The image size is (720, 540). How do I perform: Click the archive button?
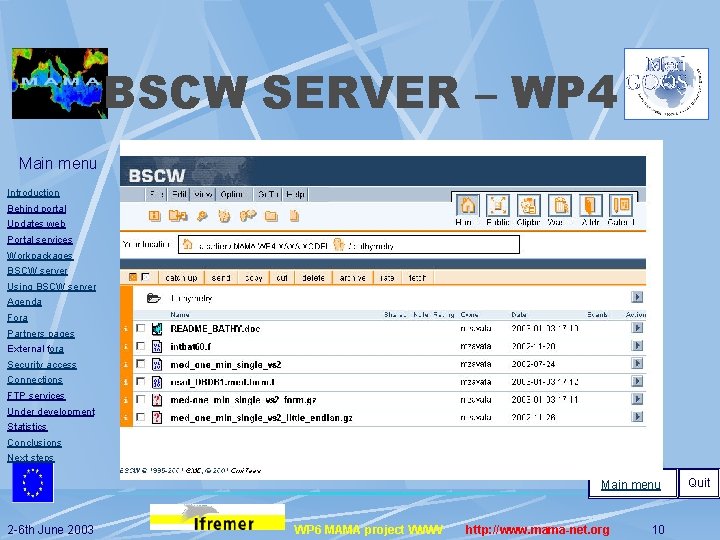(353, 278)
